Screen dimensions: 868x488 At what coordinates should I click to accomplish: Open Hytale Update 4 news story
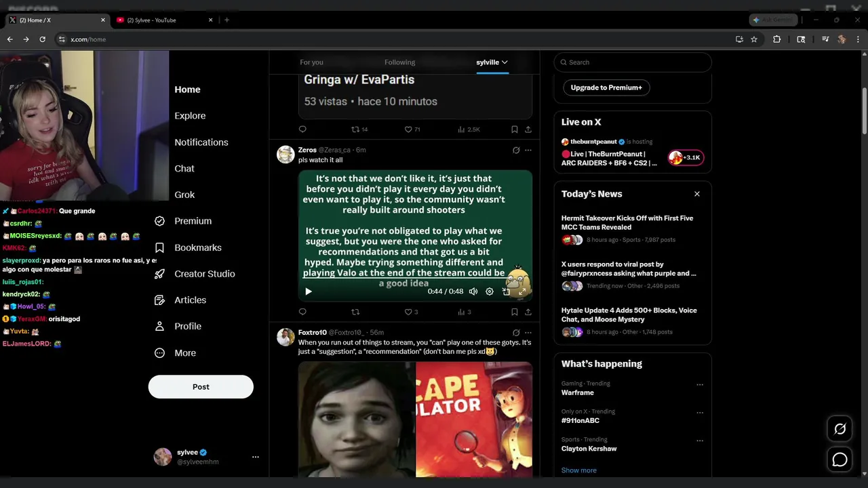tap(629, 314)
